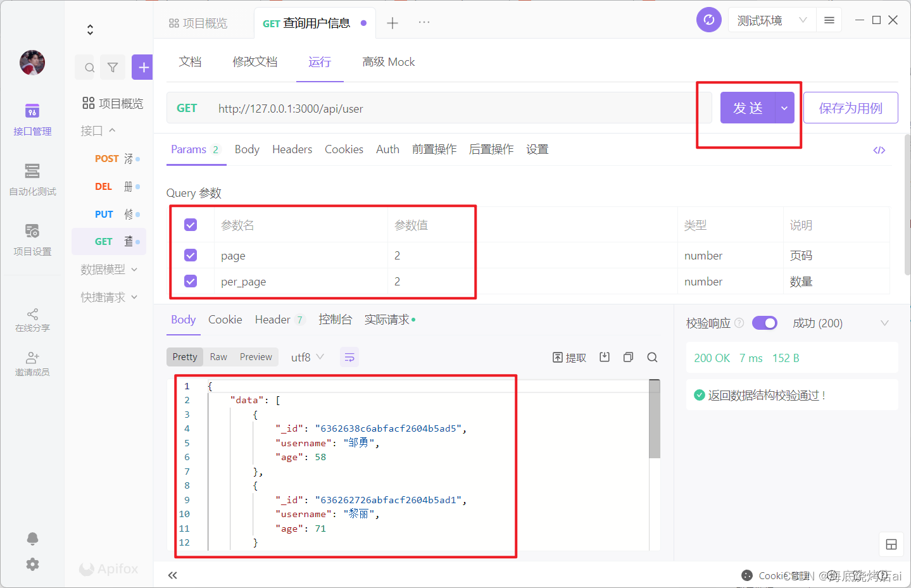Open the tab options ellipsis menu
Viewport: 911px width, 588px height.
pos(424,22)
